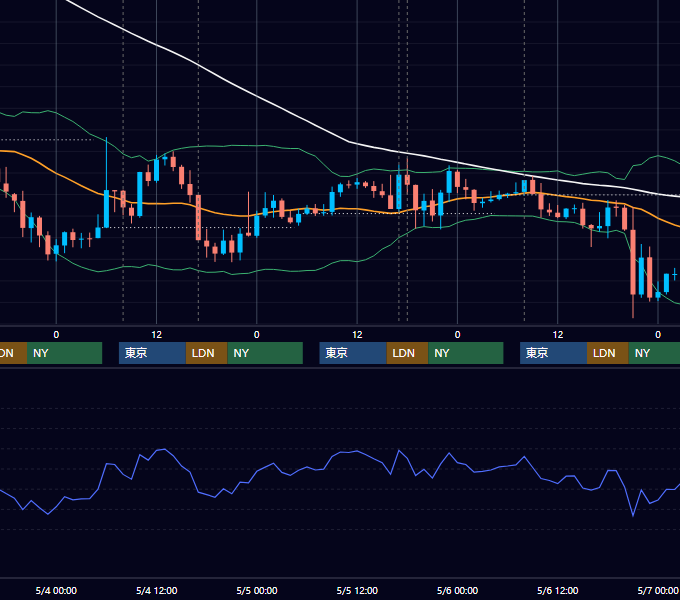
Task: Click hour label 0 above 5/6 00:00
Action: [x=458, y=335]
